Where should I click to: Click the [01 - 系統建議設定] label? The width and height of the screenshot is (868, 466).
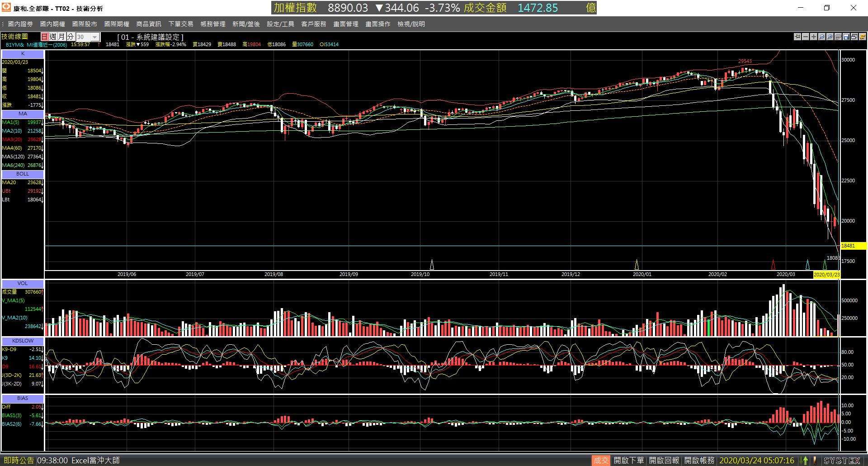pos(150,37)
